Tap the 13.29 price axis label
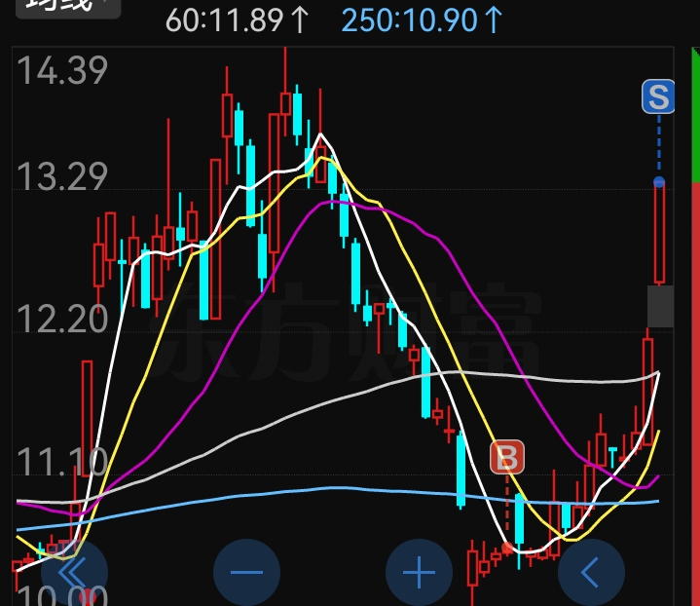This screenshot has width=700, height=606. pos(62,176)
